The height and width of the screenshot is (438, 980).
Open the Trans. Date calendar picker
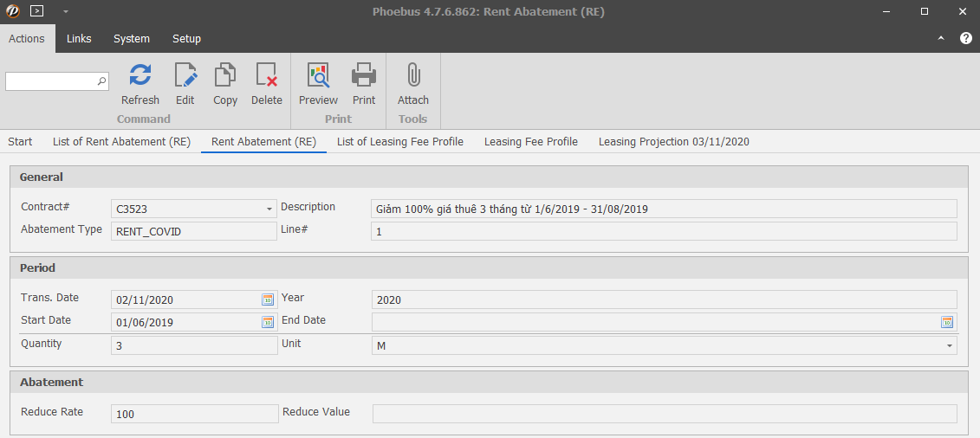click(268, 300)
